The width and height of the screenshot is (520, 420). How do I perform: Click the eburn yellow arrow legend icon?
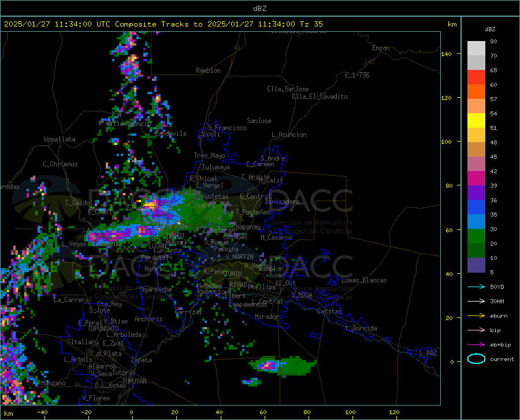pyautogui.click(x=476, y=316)
